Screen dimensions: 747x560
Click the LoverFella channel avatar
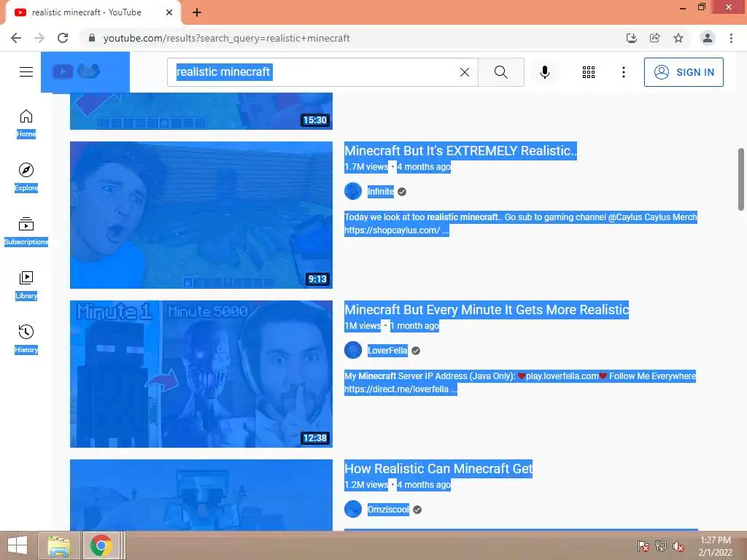(353, 351)
